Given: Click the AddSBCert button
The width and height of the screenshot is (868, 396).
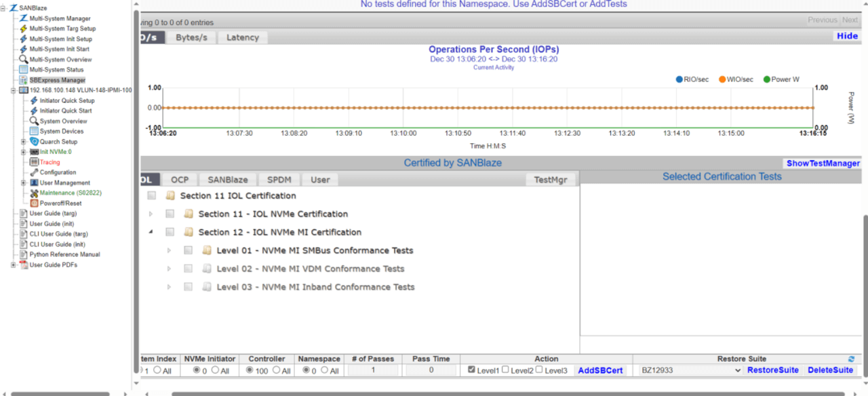Looking at the screenshot, I should [599, 370].
